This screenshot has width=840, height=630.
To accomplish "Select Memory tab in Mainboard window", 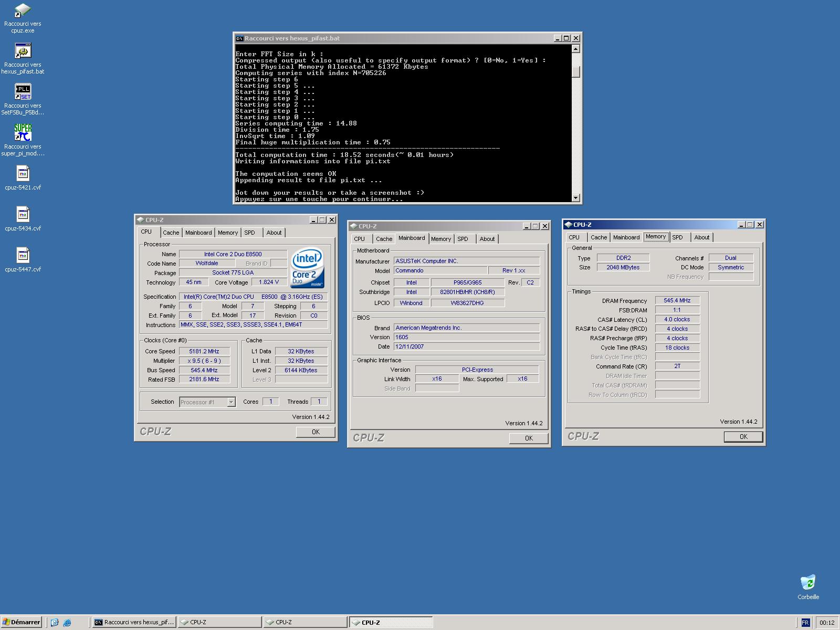I will point(441,239).
